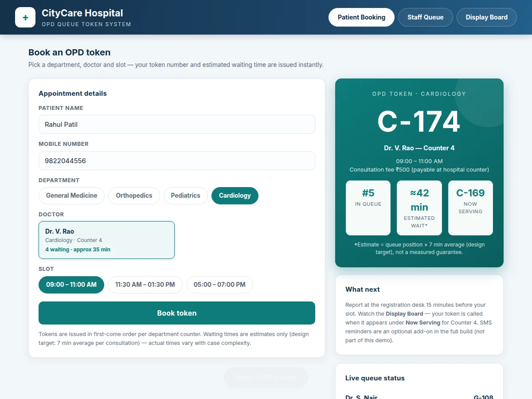Select the Pediatrics department
Viewport: 532px width, 399px height.
coord(186,196)
